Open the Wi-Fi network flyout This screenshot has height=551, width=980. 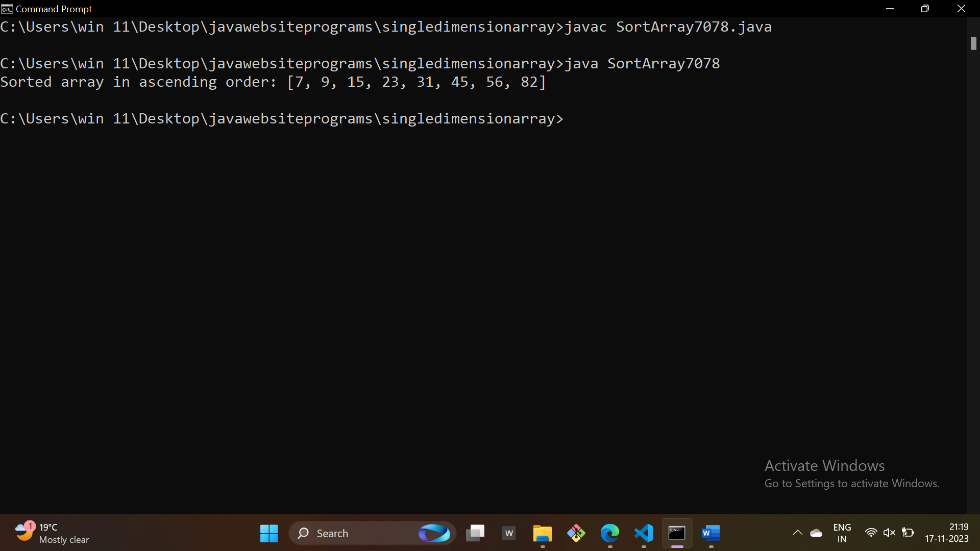(871, 533)
